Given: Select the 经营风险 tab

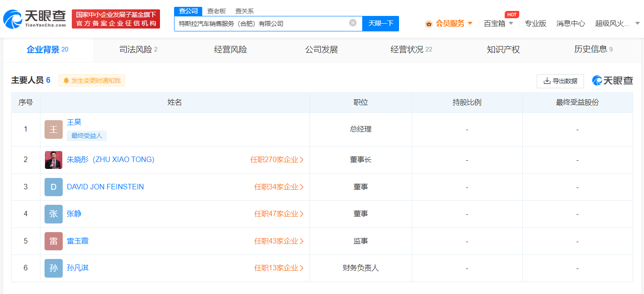Looking at the screenshot, I should point(230,50).
